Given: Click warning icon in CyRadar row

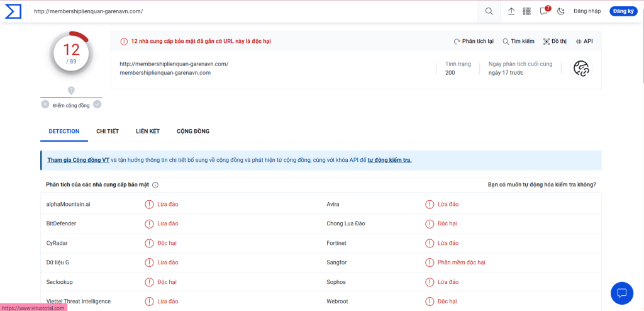Looking at the screenshot, I should [x=149, y=243].
